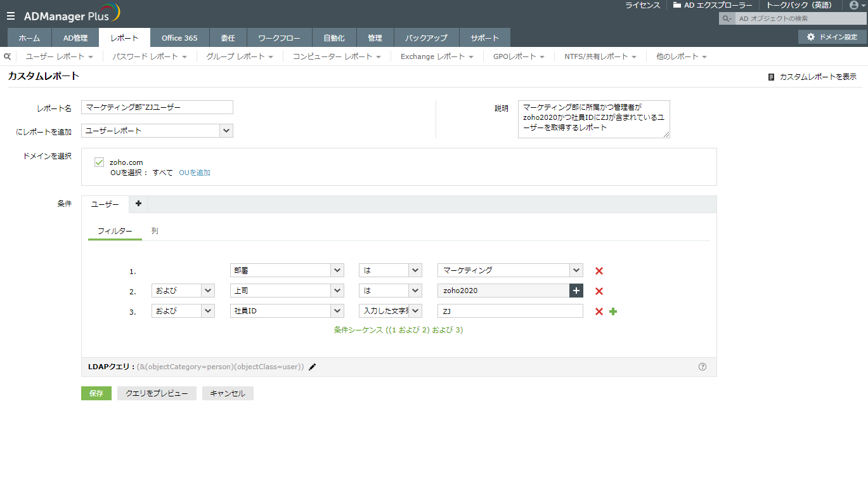Go to the ホーム tab
868x491 pixels.
coord(29,37)
